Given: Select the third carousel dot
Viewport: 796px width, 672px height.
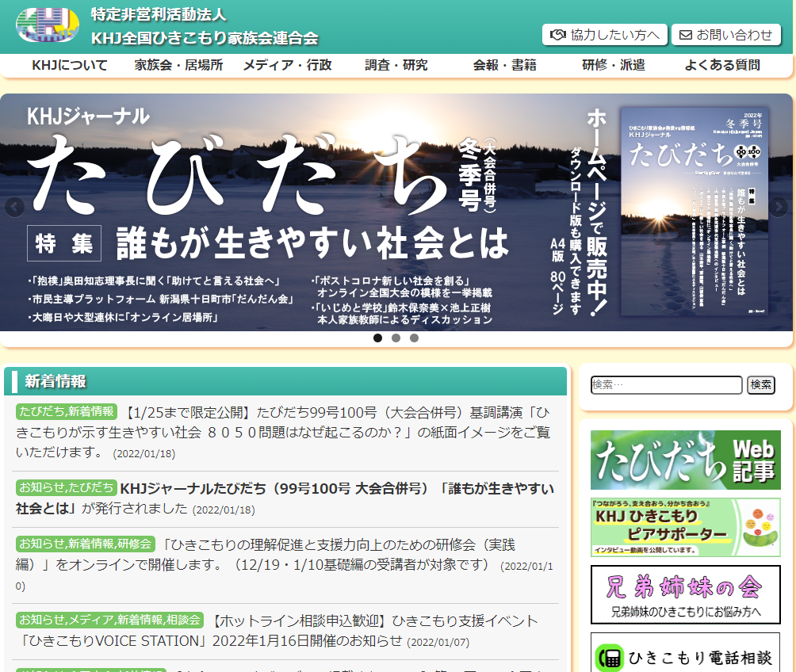Looking at the screenshot, I should tap(414, 338).
